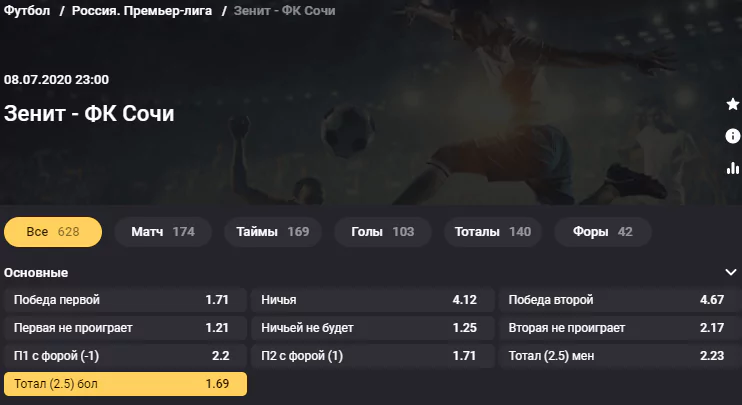Go to Футбол breadcrumb link
Viewport: 742px width, 405px height.
[27, 10]
